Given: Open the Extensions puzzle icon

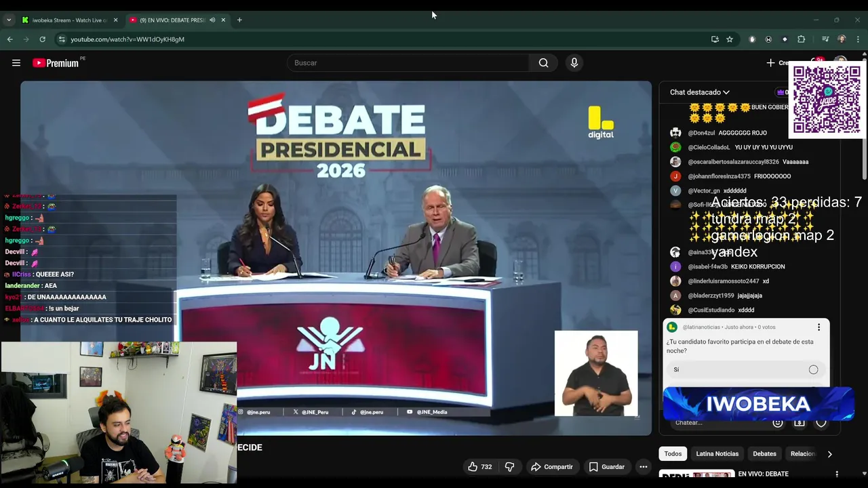Looking at the screenshot, I should 801,39.
